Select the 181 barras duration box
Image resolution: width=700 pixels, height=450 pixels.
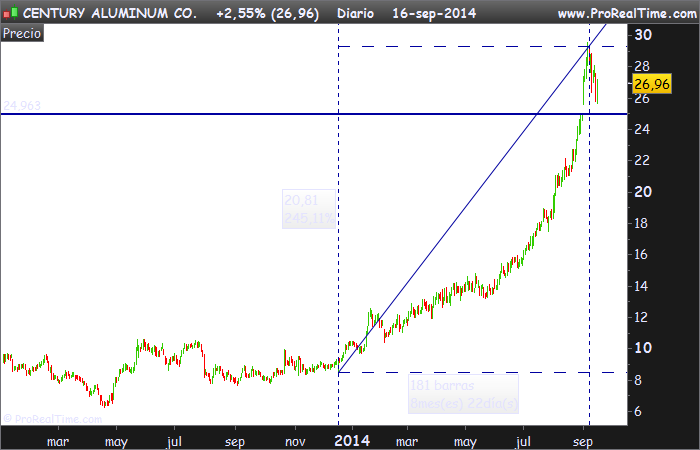click(x=463, y=394)
